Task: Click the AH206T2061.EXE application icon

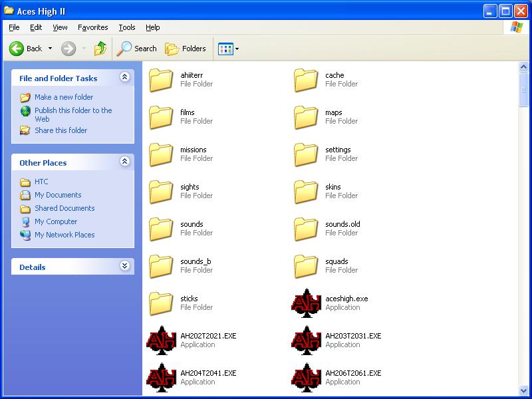Action: (x=306, y=378)
